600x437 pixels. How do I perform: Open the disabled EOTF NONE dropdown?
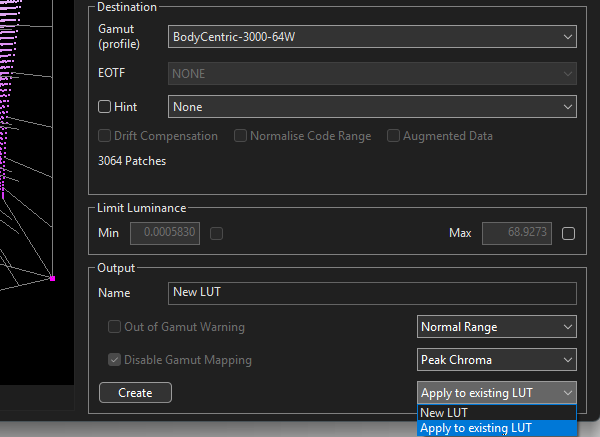coord(372,73)
